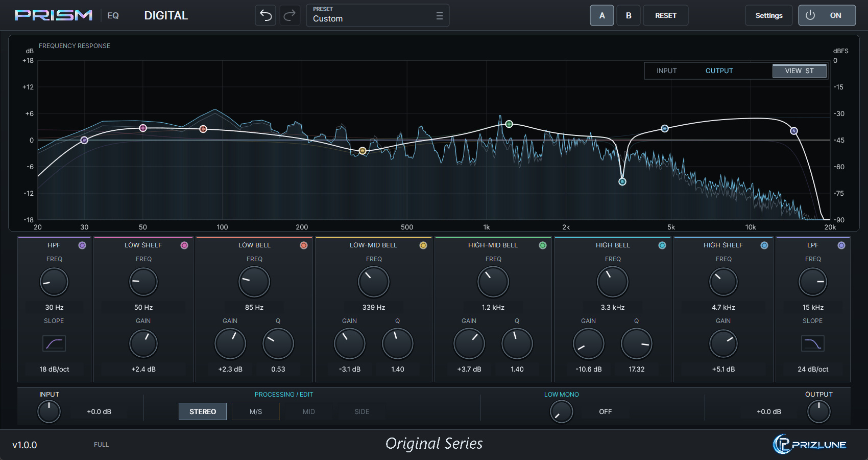Change the 18 dB/oct HPF slope value
Viewport: 868px width, 460px height.
coord(54,369)
